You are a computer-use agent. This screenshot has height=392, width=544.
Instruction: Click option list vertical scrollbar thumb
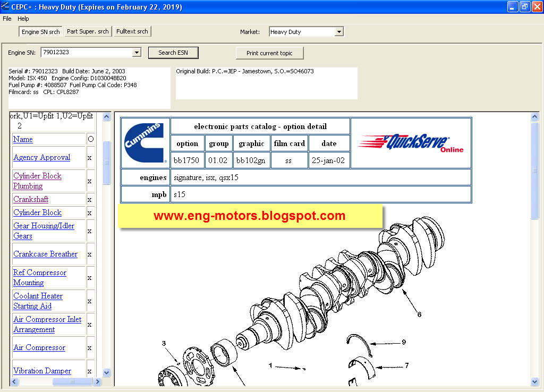tap(106, 163)
